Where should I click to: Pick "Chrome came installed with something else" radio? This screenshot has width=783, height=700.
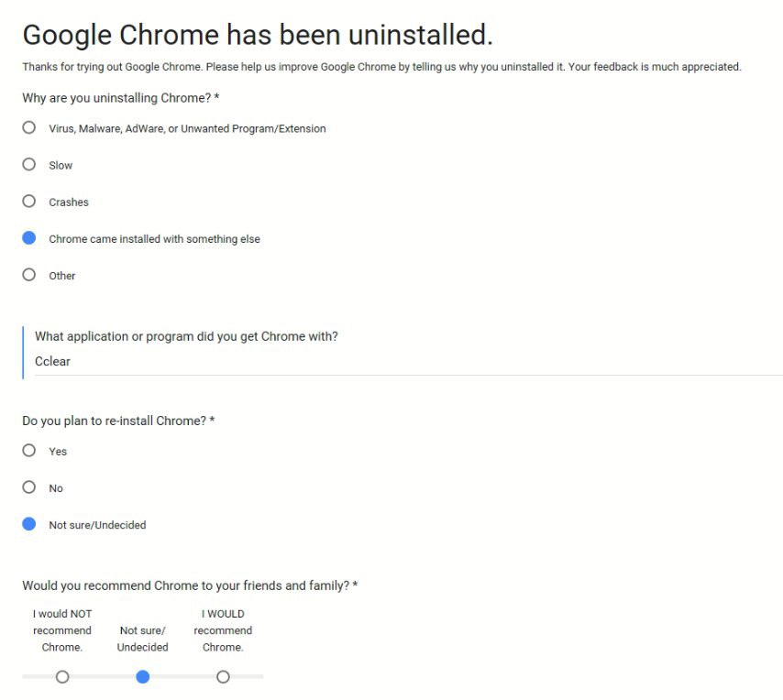tap(29, 238)
